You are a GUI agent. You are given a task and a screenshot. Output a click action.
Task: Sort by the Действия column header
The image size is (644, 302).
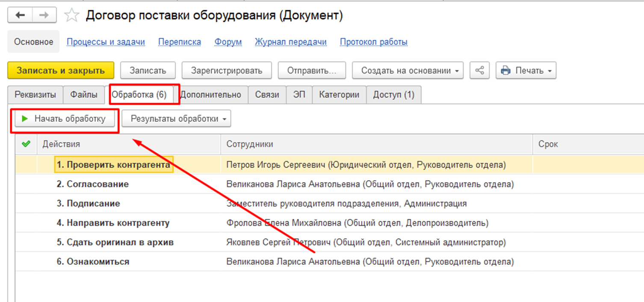(x=129, y=144)
